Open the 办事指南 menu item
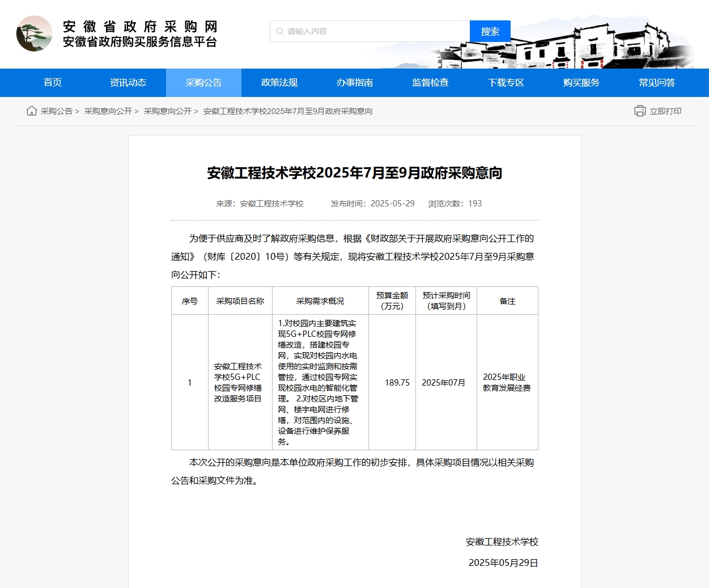 [x=355, y=83]
